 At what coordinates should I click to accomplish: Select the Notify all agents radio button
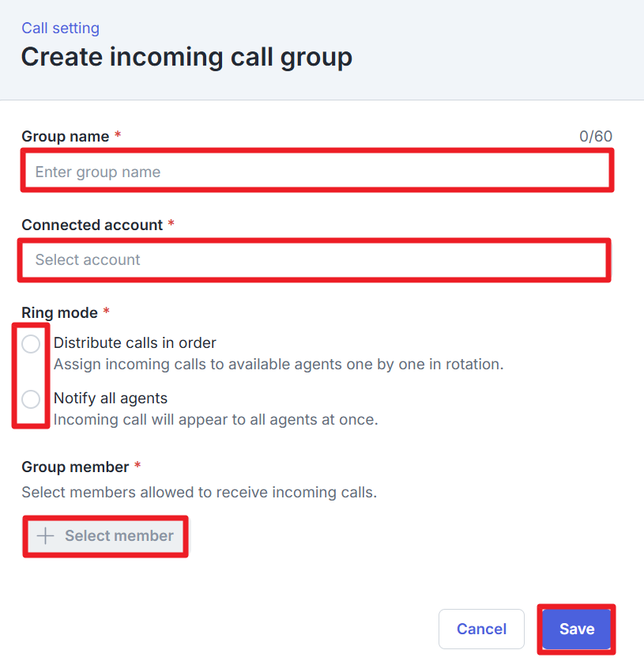[x=31, y=399]
